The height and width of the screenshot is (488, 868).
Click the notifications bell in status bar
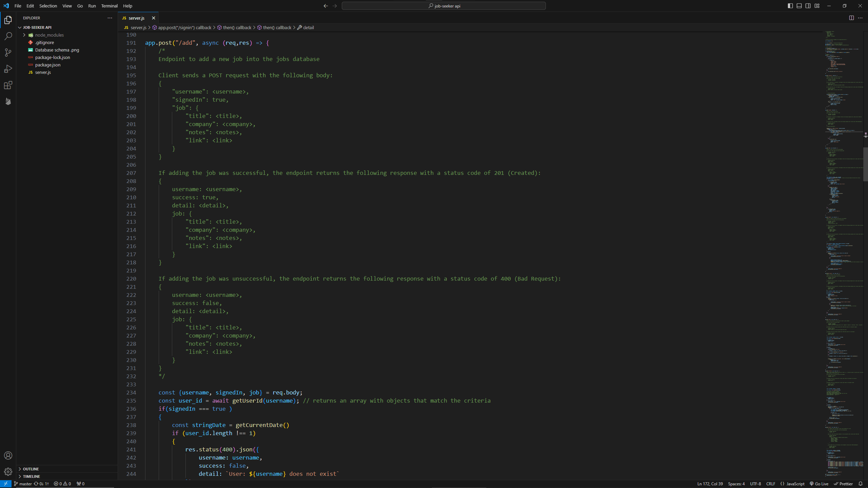[x=861, y=484]
